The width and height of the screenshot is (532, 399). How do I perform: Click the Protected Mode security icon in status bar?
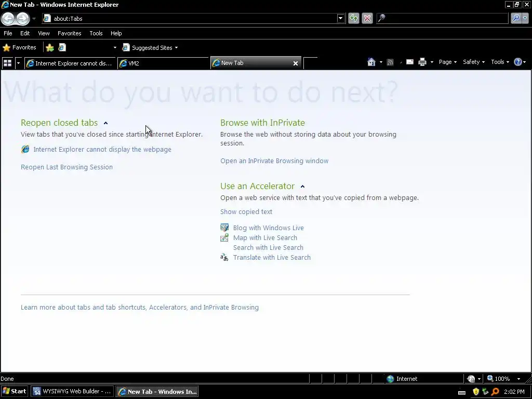pos(471,379)
